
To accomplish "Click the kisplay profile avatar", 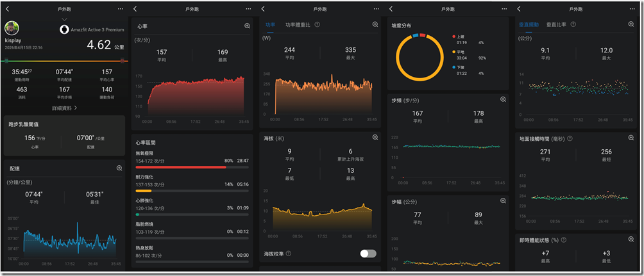I will (x=13, y=28).
